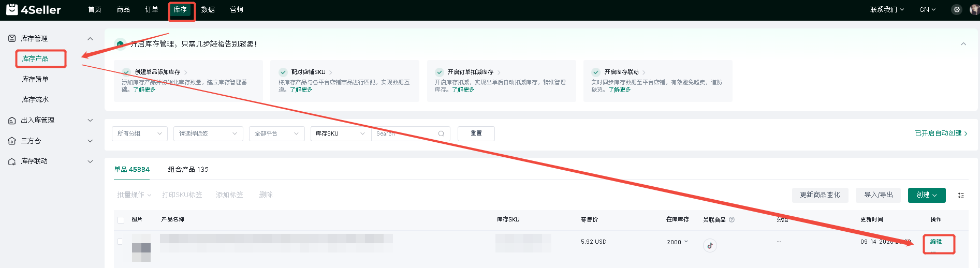Open user avatar in top bar

(975, 9)
